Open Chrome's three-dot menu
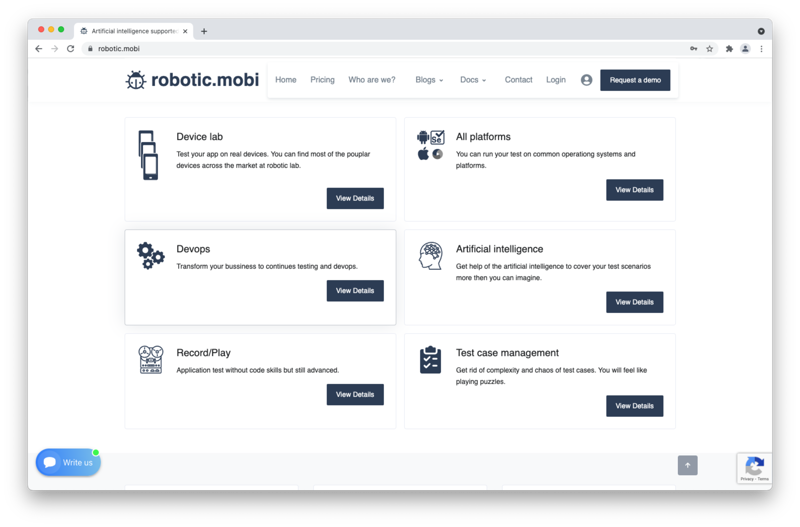The width and height of the screenshot is (800, 527). coord(761,48)
